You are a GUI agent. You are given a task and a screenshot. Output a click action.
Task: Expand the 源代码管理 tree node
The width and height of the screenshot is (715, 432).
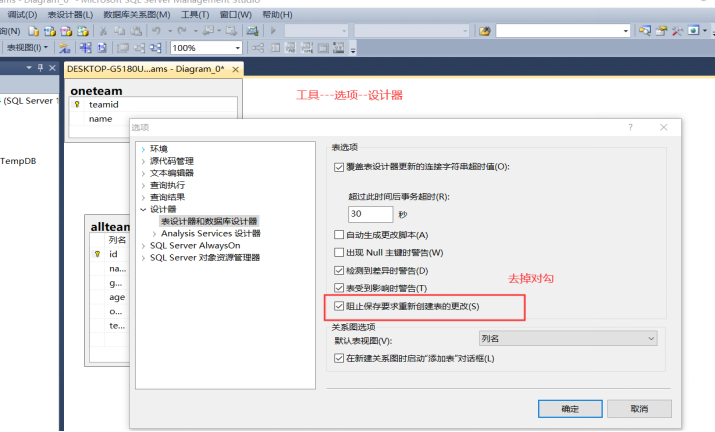pos(143,161)
